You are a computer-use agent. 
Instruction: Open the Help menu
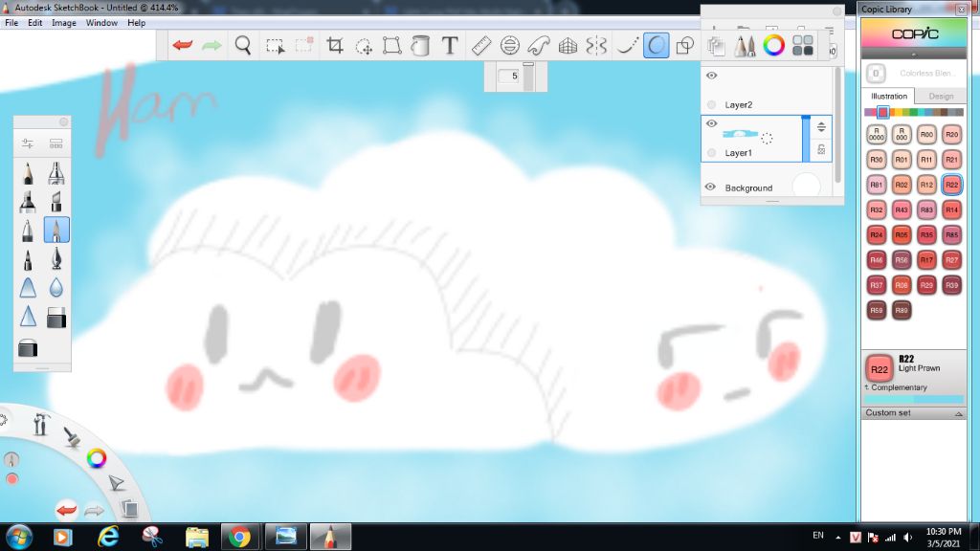[136, 23]
